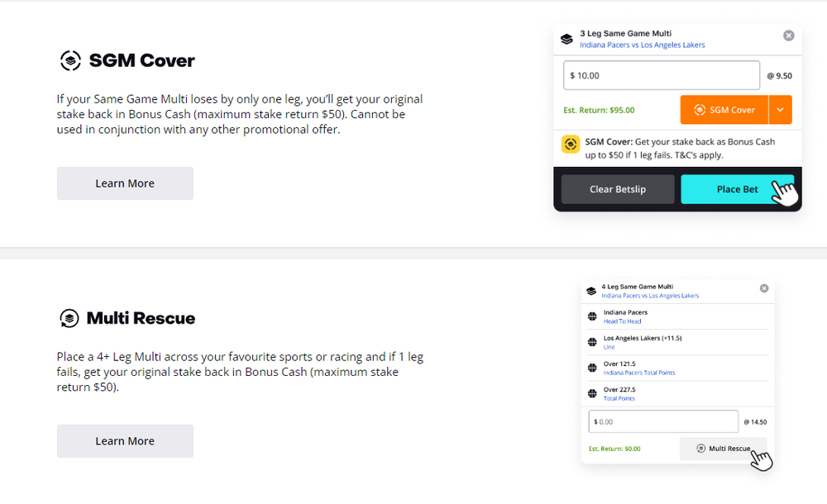Screen dimensions: 827x504
Task: Click the yellow SGM Cover promo badge icon
Action: tap(571, 145)
